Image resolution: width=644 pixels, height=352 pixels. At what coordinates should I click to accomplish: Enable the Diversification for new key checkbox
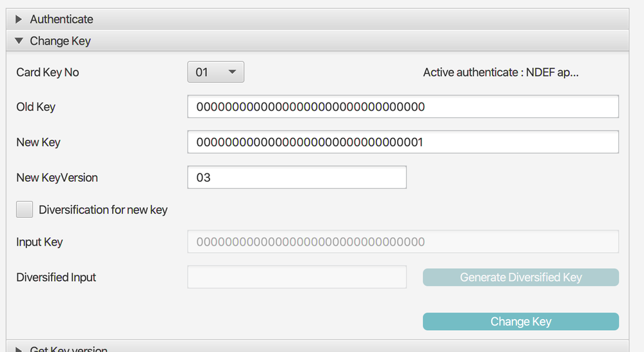coord(24,210)
